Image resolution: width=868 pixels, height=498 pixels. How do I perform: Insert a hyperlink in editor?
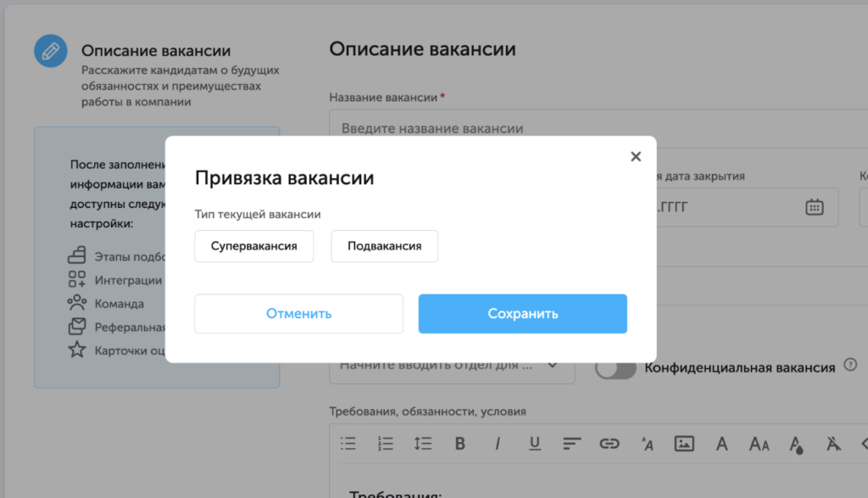(609, 444)
